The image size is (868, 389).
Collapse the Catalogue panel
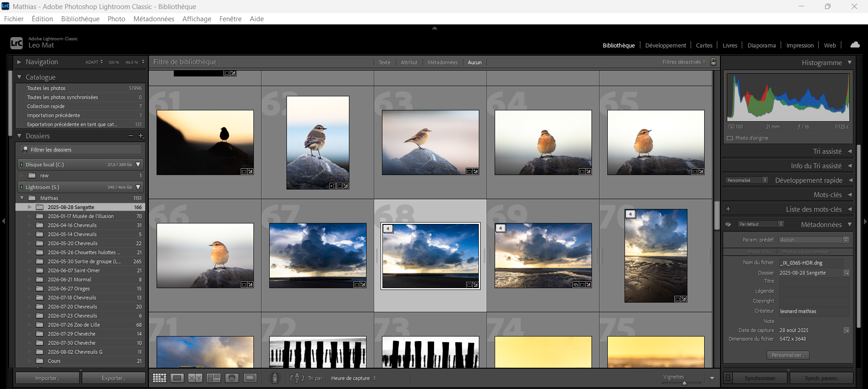click(19, 77)
